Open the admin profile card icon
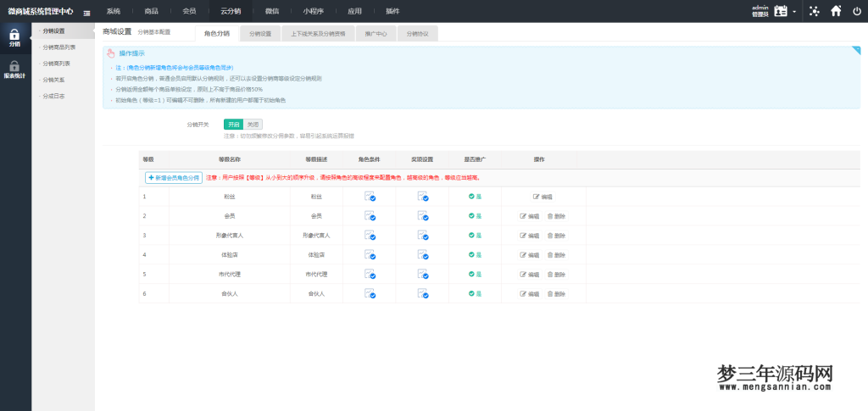The height and width of the screenshot is (411, 868). click(782, 11)
